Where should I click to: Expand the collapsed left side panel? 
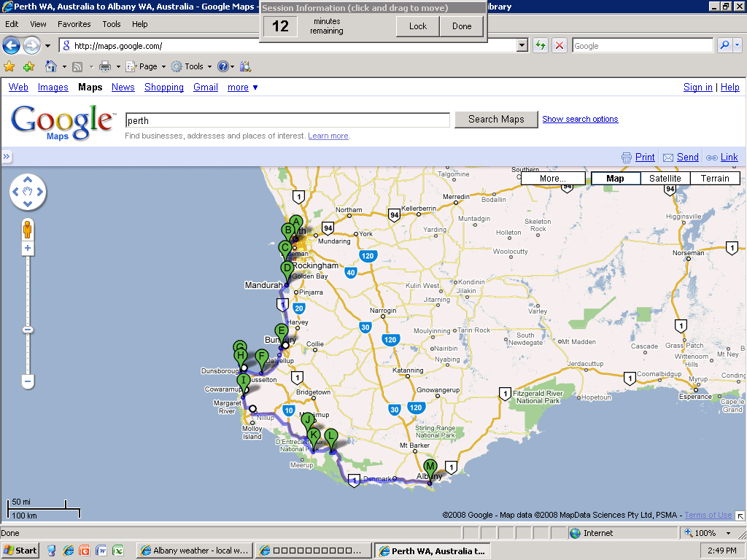(7, 157)
